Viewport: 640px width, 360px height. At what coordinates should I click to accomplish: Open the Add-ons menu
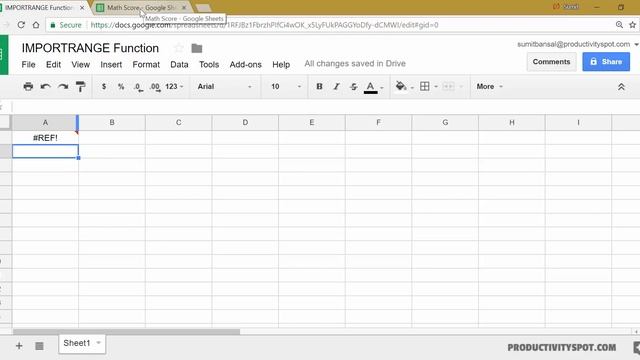(x=245, y=64)
